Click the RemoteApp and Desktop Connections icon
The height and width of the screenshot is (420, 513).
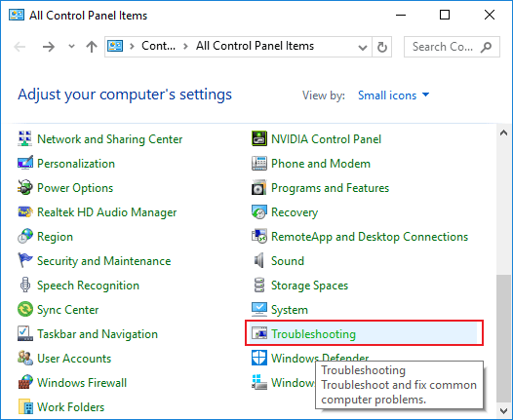[259, 237]
